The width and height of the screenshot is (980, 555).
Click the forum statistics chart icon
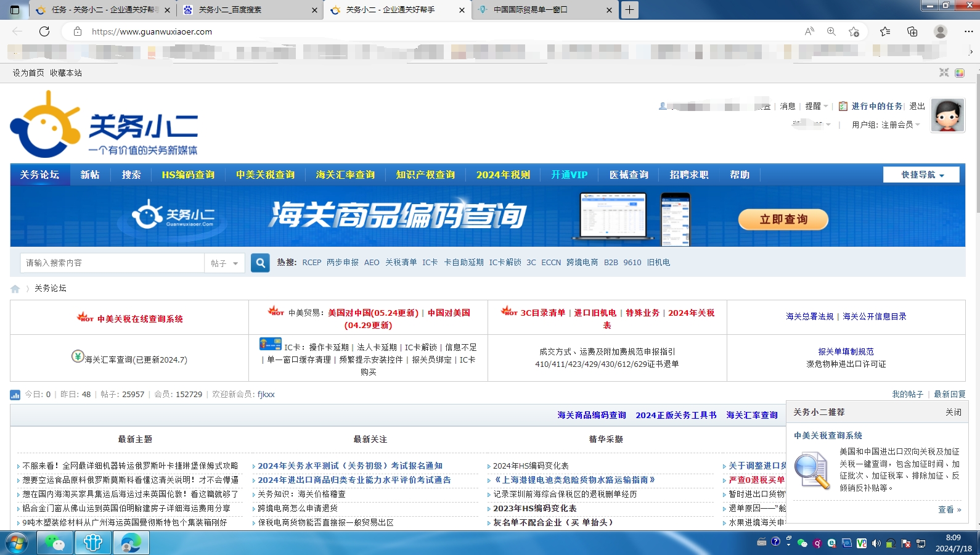point(15,395)
